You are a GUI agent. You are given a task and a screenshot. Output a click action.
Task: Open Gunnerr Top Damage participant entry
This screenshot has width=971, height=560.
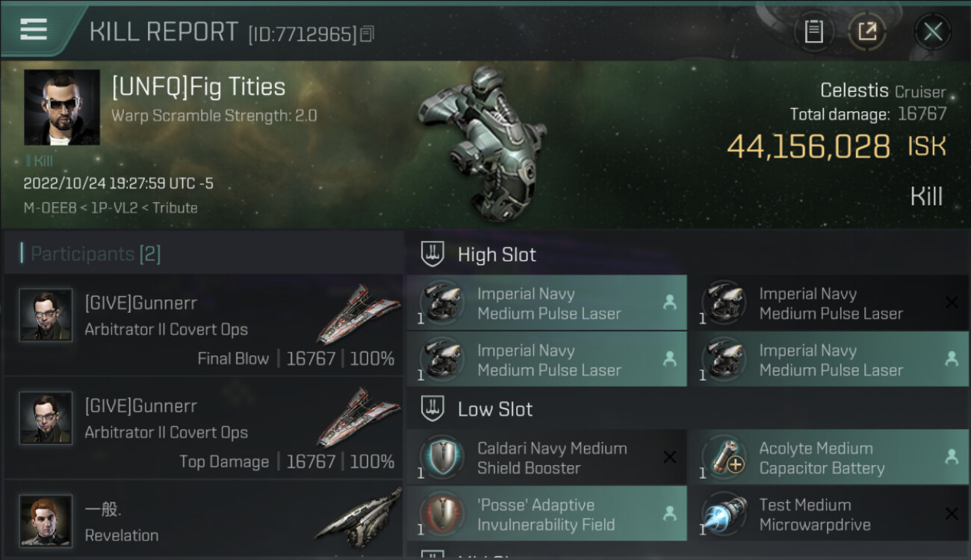coord(203,429)
